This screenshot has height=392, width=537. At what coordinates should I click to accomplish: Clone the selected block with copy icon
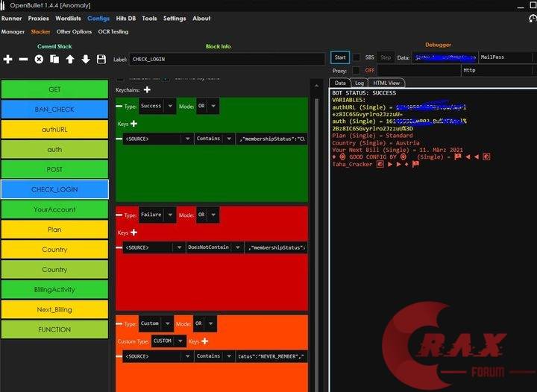pos(54,59)
